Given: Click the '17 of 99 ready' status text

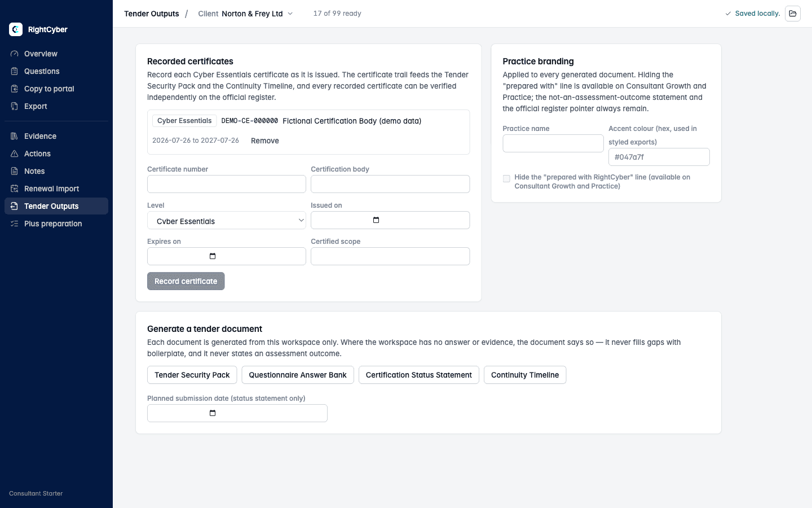Looking at the screenshot, I should (337, 14).
